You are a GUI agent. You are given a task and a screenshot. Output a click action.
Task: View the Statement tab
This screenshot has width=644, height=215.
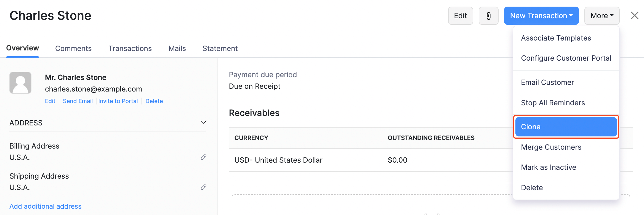(220, 49)
